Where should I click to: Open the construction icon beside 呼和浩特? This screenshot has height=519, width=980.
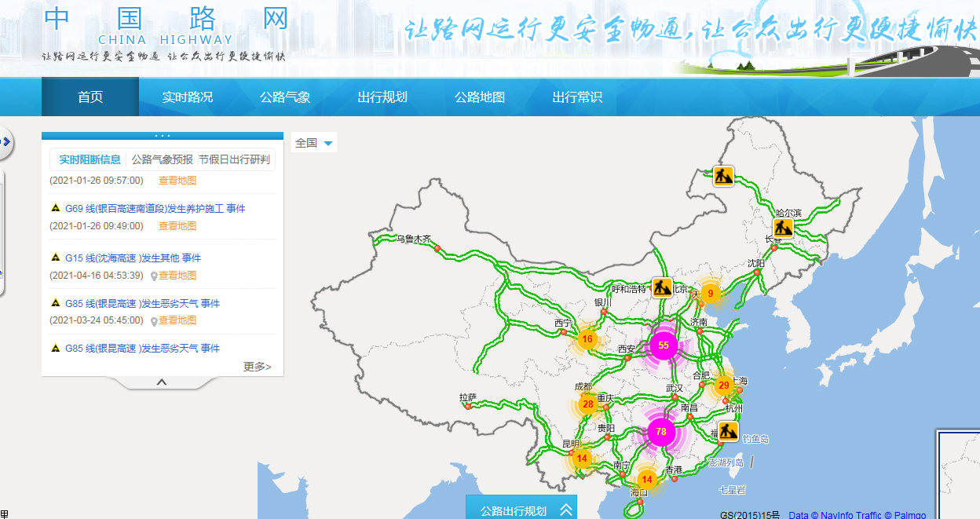tap(662, 287)
